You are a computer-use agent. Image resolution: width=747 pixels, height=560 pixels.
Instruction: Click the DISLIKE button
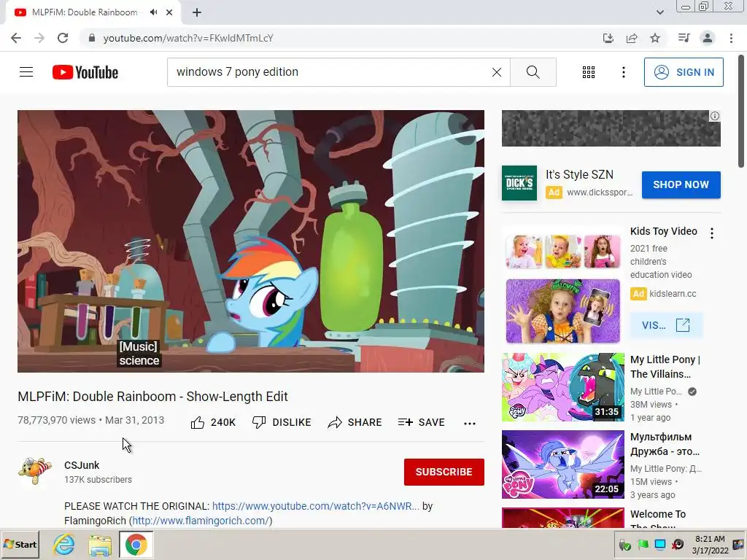282,422
